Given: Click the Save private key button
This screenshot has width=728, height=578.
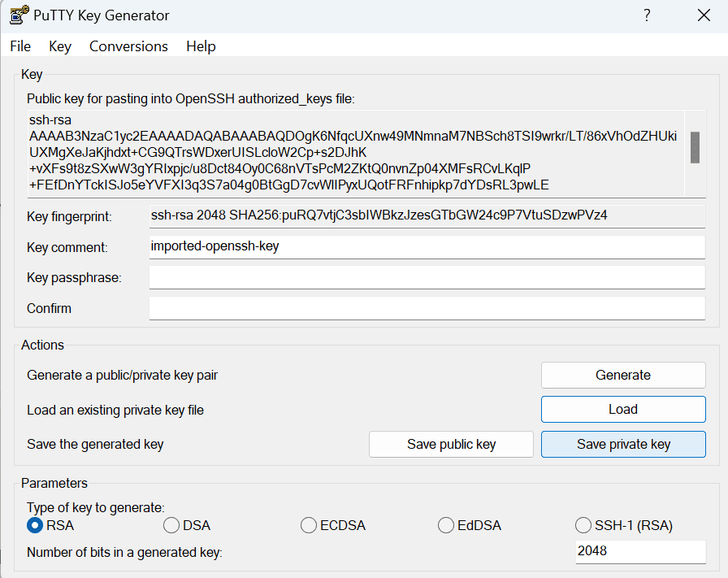Looking at the screenshot, I should (x=623, y=444).
